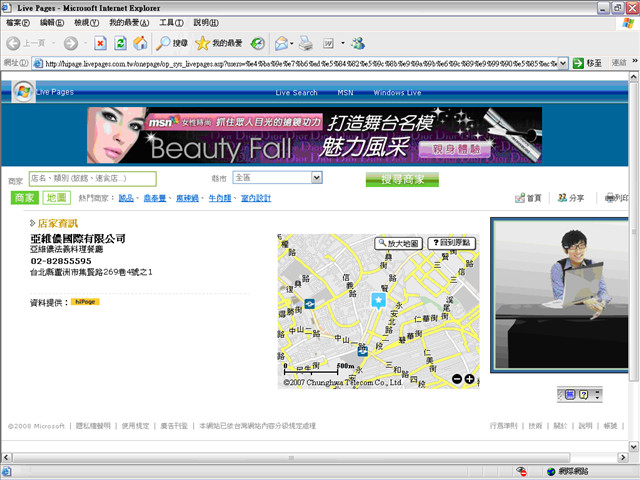The height and width of the screenshot is (480, 640).
Task: Open the 說明 Help menu
Action: [206, 23]
